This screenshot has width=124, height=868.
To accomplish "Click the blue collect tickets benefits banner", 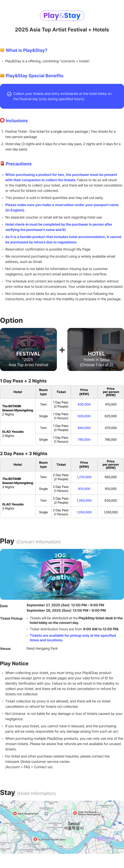I will pyautogui.click(x=62, y=96).
